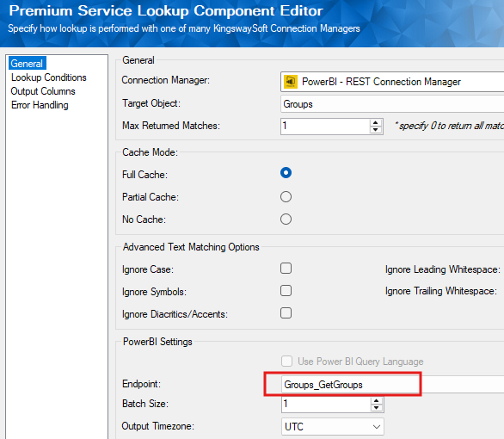Open the Output Columns page
This screenshot has width=504, height=439.
tap(43, 91)
